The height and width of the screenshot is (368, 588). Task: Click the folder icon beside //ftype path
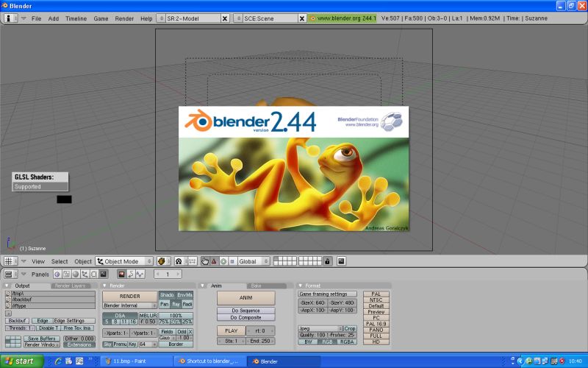[8, 305]
